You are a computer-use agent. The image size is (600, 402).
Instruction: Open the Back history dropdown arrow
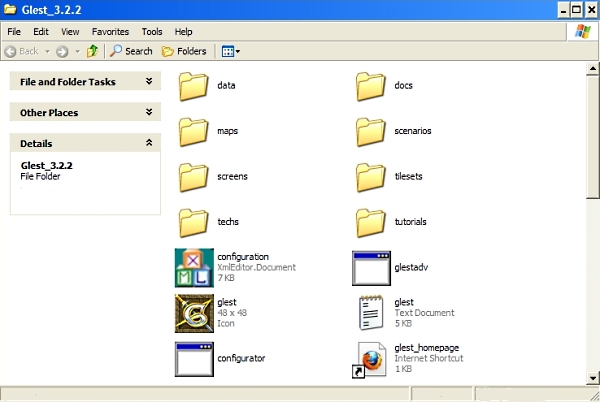[47, 51]
